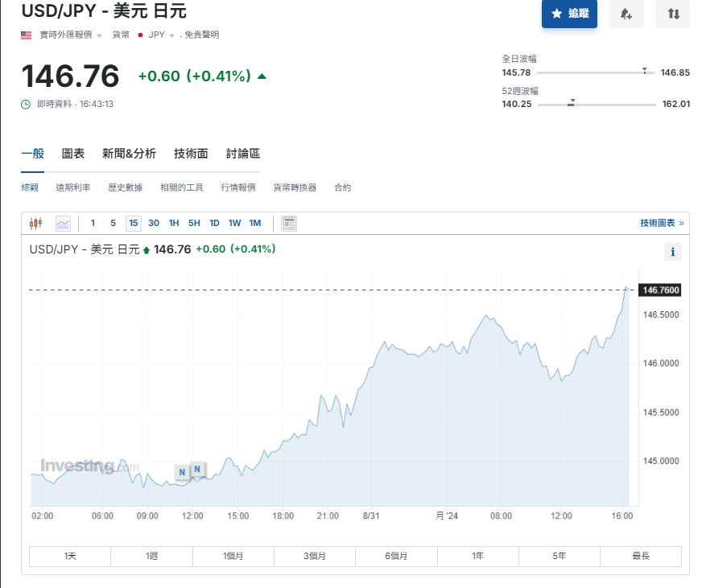The image size is (702, 588).
Task: Open the chart info 'i' icon
Action: click(672, 253)
